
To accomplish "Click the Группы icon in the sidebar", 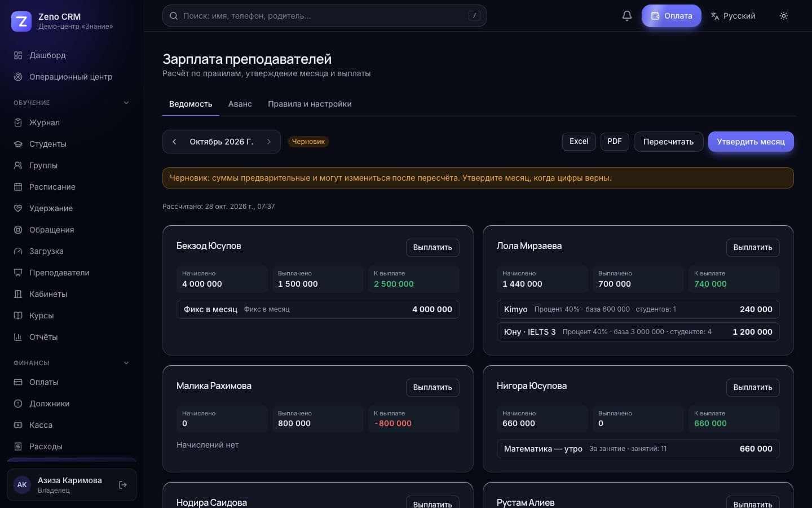I will (18, 165).
